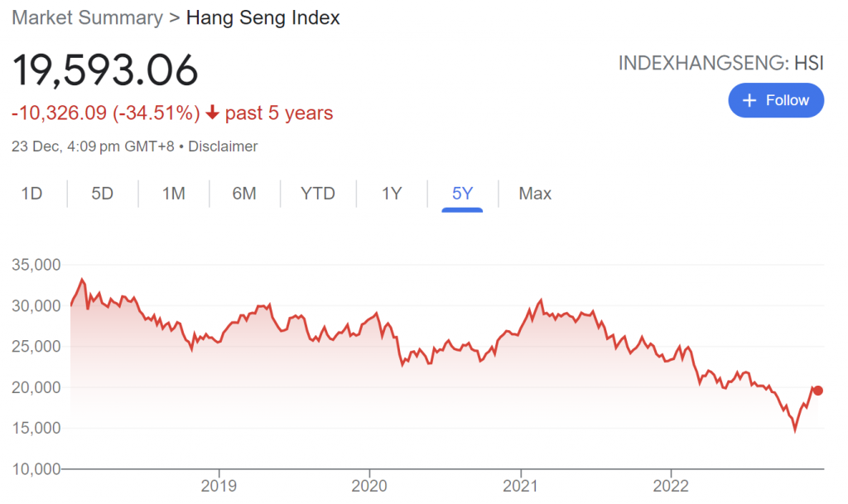Click the 2022 marker on chart axis
The width and height of the screenshot is (848, 504).
click(x=671, y=486)
